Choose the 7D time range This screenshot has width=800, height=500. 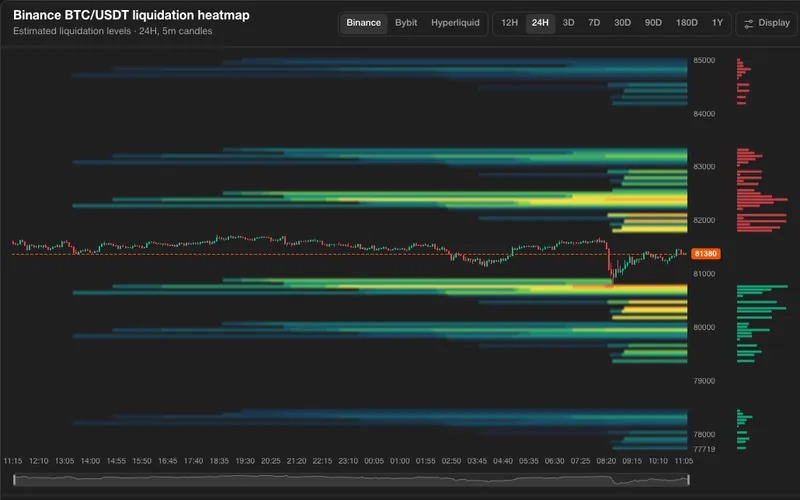pos(594,23)
